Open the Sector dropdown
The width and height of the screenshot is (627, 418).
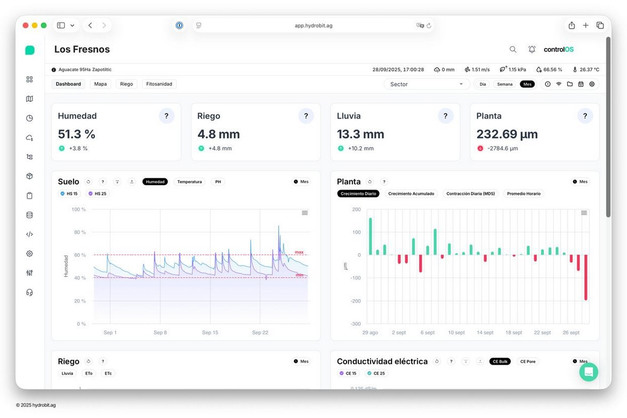tap(426, 84)
